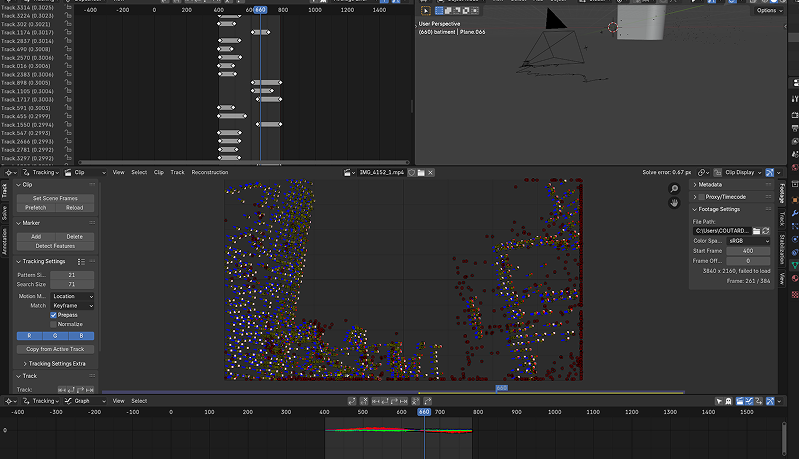Open the clip editor type selector icon
This screenshot has height=459, width=799.
click(x=9, y=172)
